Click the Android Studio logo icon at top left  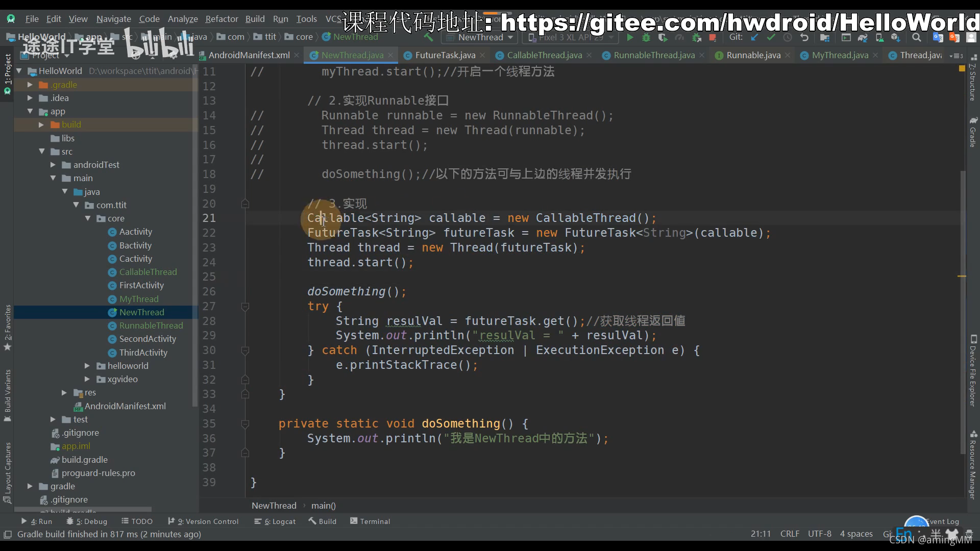[x=11, y=19]
